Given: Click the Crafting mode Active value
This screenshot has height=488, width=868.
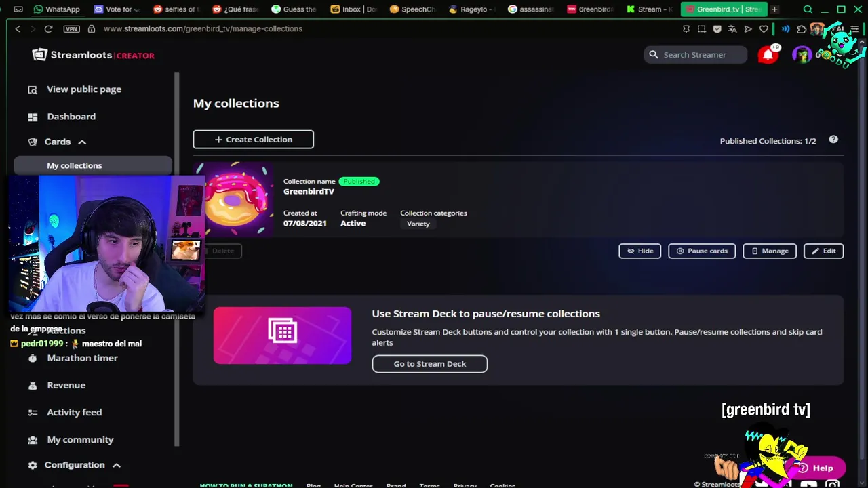Looking at the screenshot, I should coord(353,224).
